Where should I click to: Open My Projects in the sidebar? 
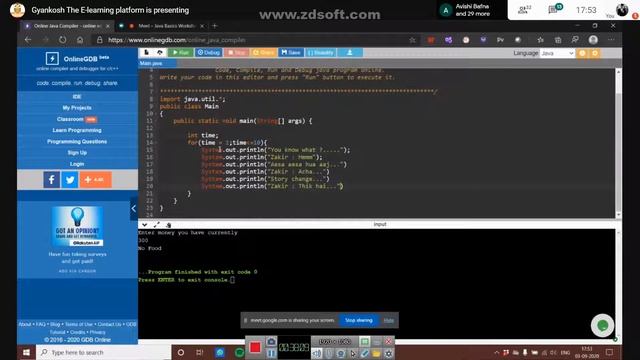pos(77,108)
